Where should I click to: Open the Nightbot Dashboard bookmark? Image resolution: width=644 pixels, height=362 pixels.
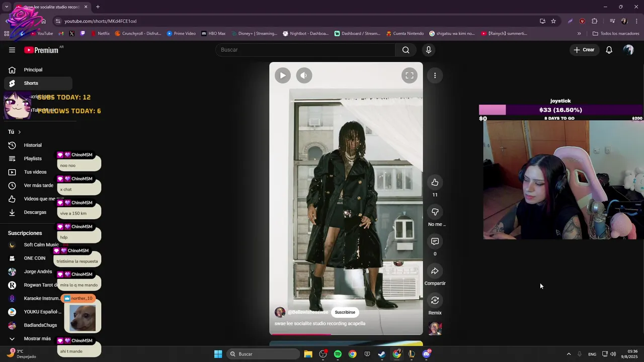point(305,34)
